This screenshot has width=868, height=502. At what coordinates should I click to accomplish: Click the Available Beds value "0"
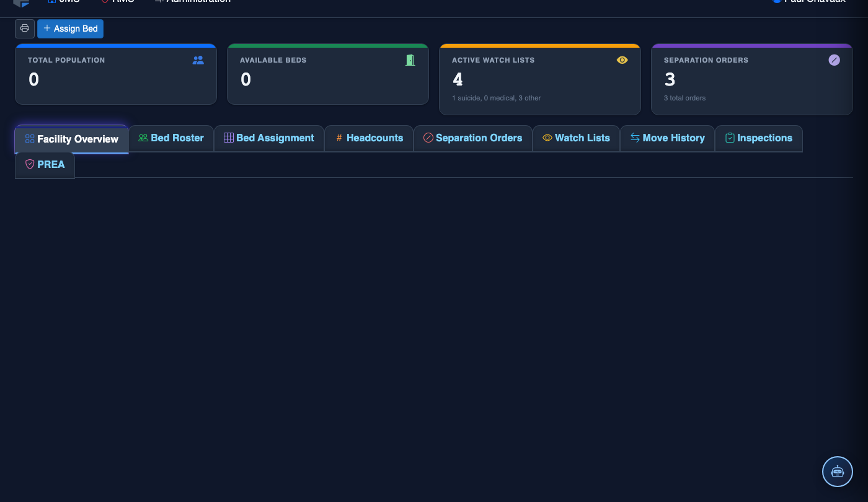246,79
